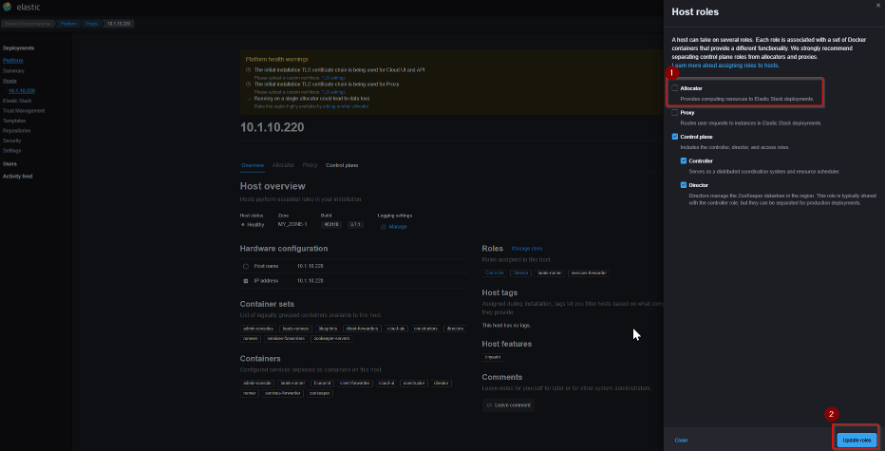886x452 pixels.
Task: Click the zookeeper container badge
Action: 320,393
